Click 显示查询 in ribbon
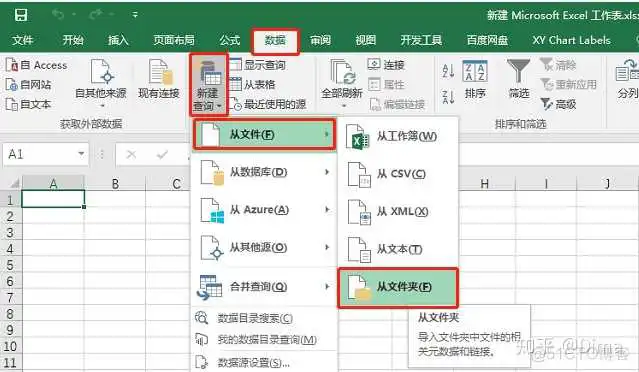This screenshot has width=639, height=372. click(258, 65)
